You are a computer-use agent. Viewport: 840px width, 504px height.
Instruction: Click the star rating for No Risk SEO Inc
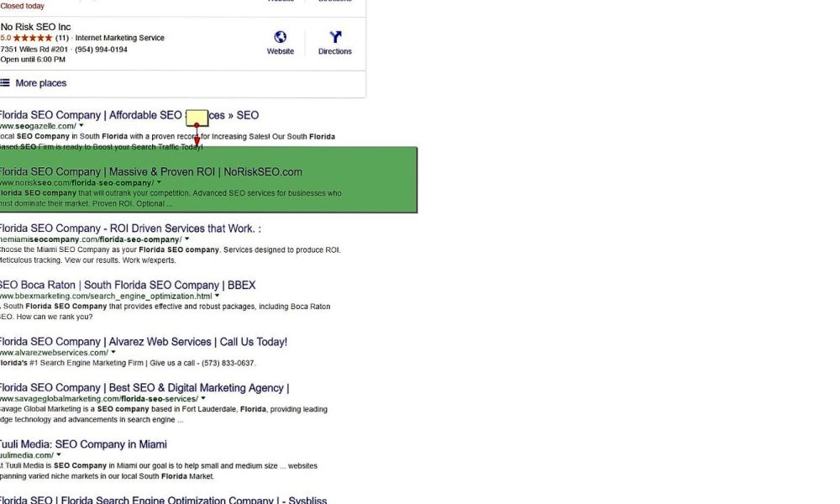(33, 38)
